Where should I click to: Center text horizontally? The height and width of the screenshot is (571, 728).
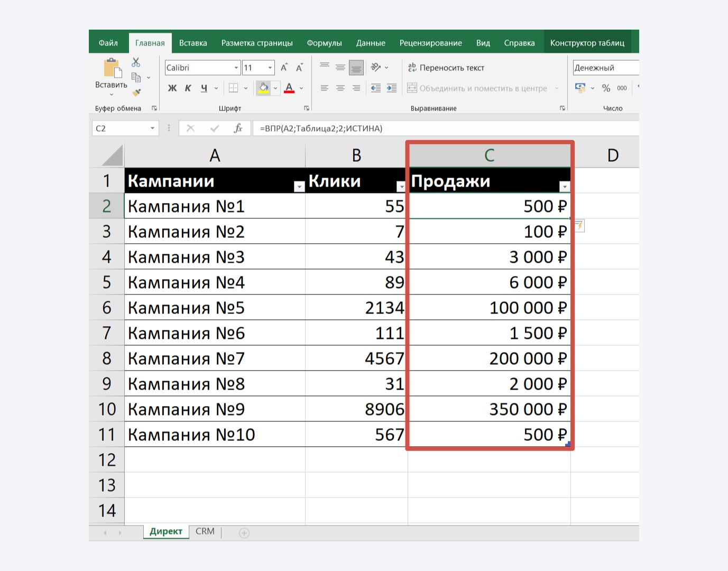click(x=340, y=88)
